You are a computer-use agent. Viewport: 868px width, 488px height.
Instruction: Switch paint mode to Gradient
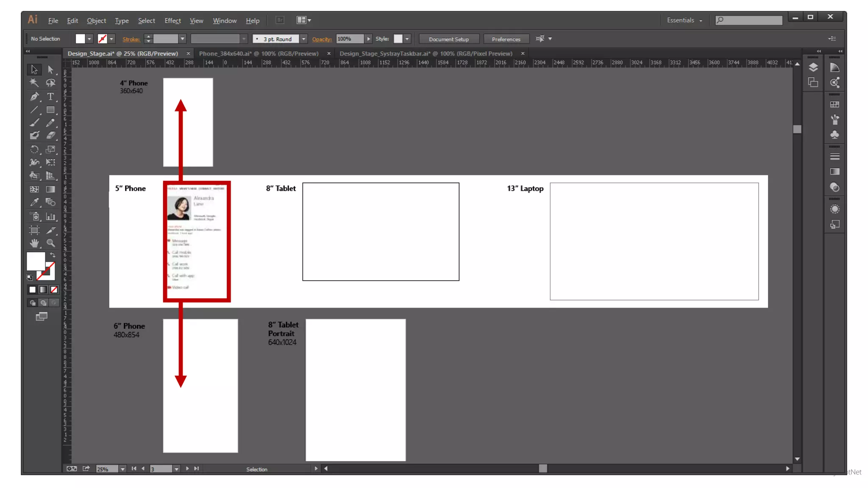[43, 290]
